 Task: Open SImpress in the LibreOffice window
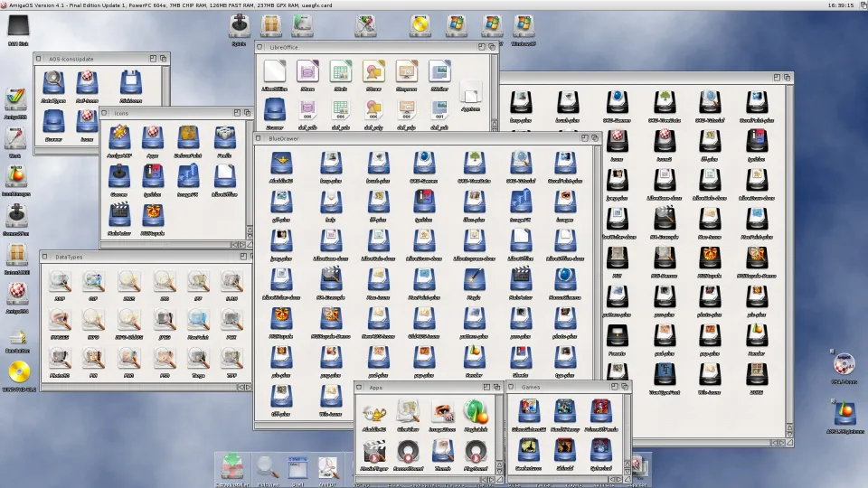point(406,72)
